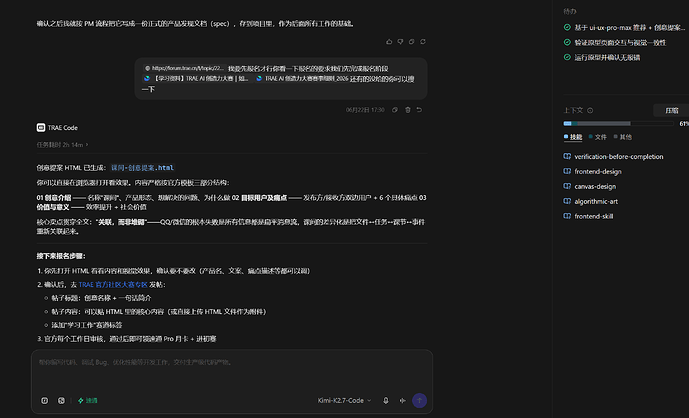Click the info icon next to 上下文
Image resolution: width=689 pixels, height=418 pixels.
point(590,111)
